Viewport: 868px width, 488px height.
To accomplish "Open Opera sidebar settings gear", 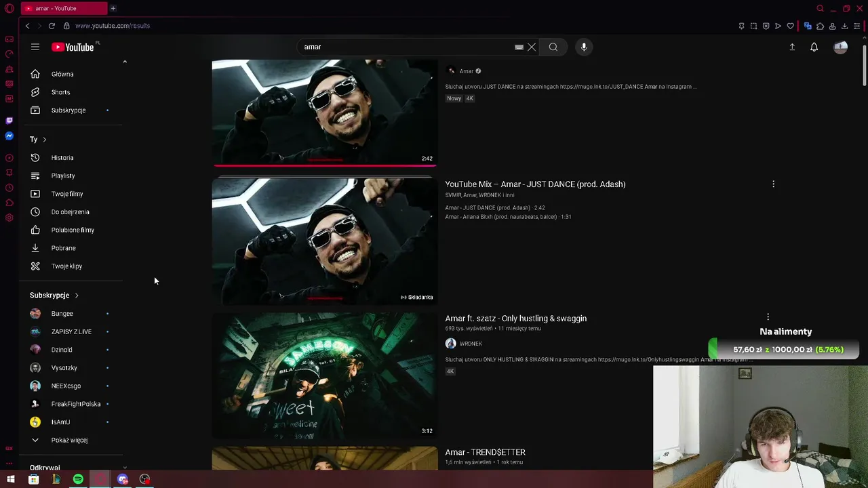I will pyautogui.click(x=9, y=218).
